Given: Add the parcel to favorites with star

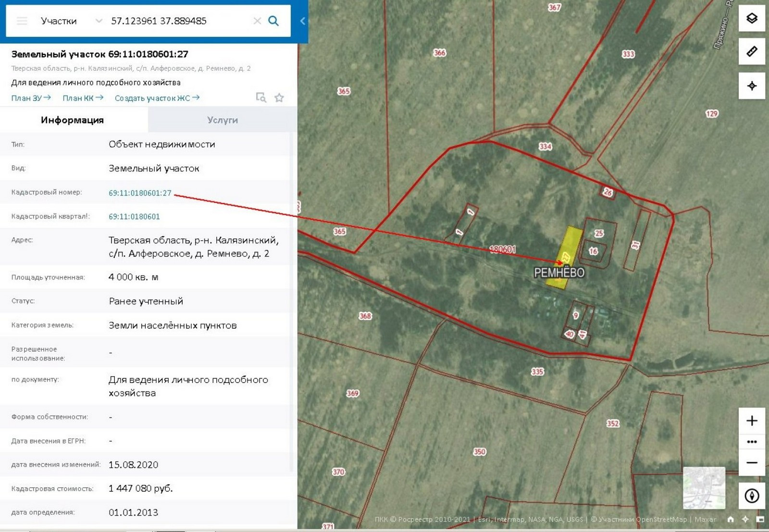Looking at the screenshot, I should click(x=279, y=98).
